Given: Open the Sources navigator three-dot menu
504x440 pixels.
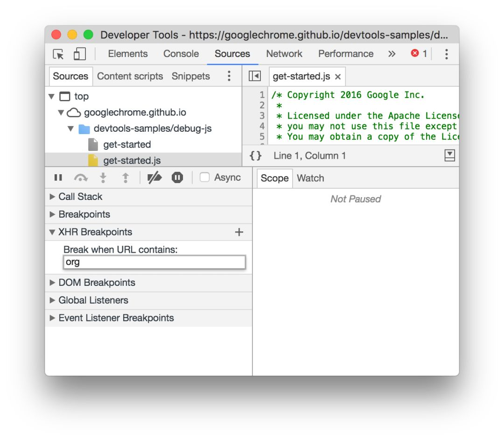Looking at the screenshot, I should click(x=229, y=76).
